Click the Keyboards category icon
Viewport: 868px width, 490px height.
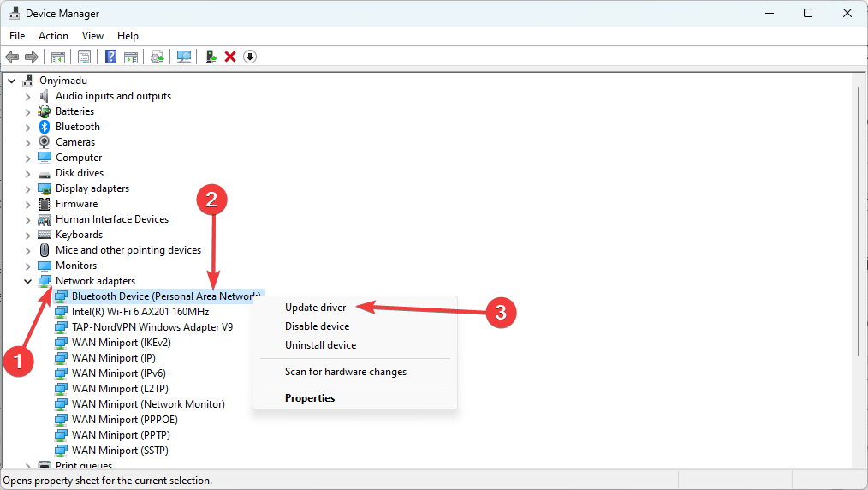[45, 235]
